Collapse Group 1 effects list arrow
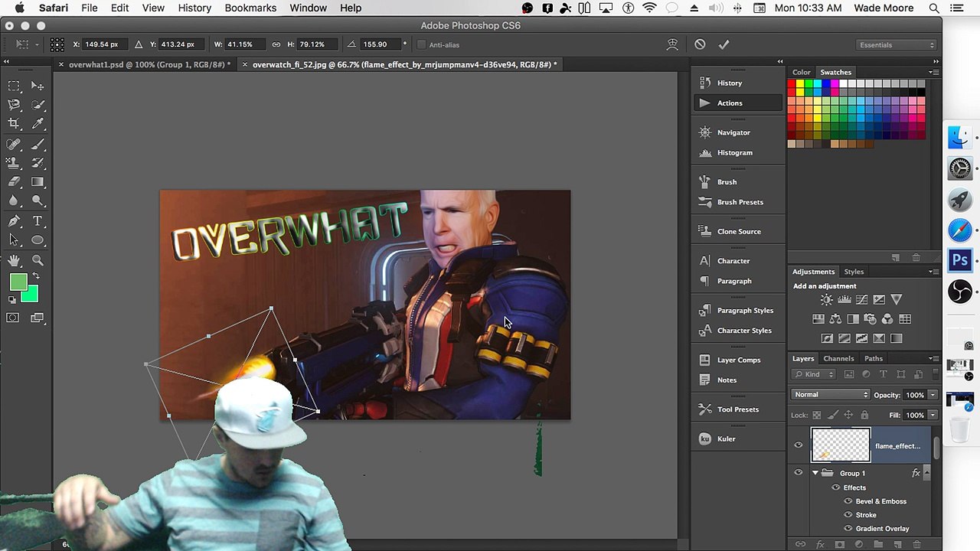 pyautogui.click(x=926, y=473)
